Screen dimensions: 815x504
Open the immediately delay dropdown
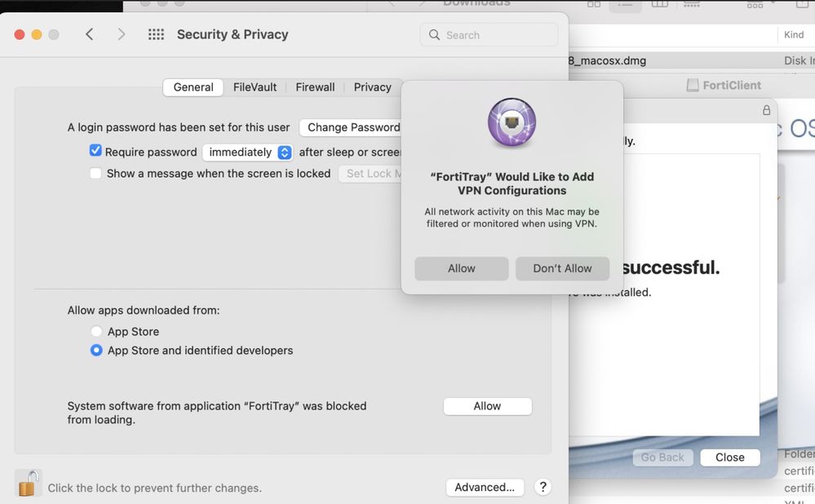pos(248,152)
